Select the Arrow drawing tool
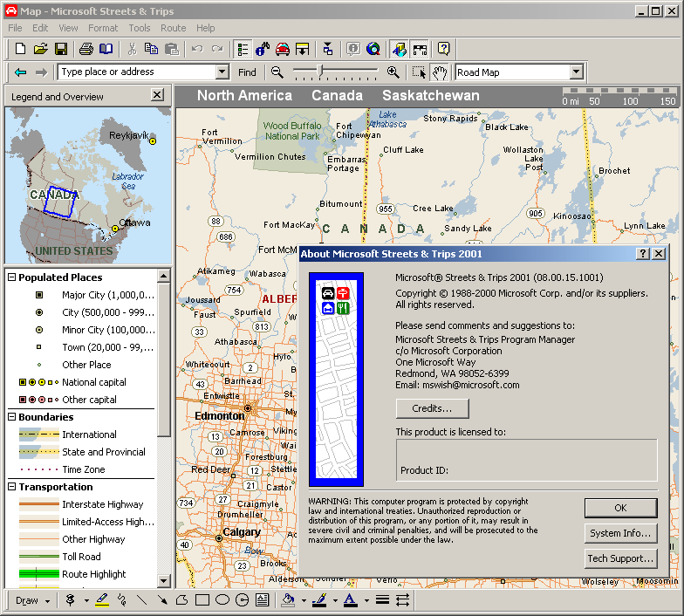 162,600
